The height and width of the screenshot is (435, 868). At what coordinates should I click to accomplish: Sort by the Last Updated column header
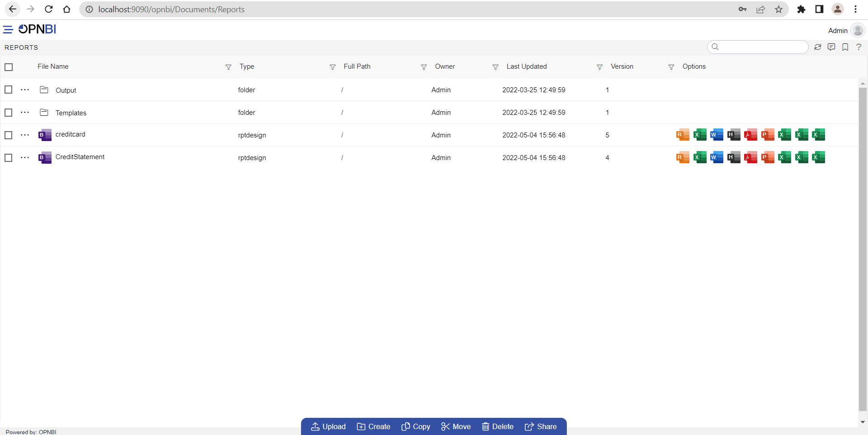pyautogui.click(x=527, y=66)
